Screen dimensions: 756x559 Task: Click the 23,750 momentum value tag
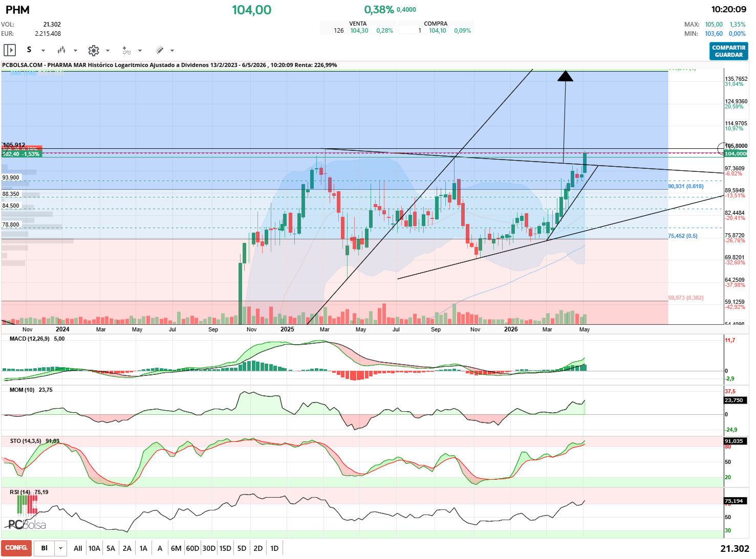click(x=734, y=400)
